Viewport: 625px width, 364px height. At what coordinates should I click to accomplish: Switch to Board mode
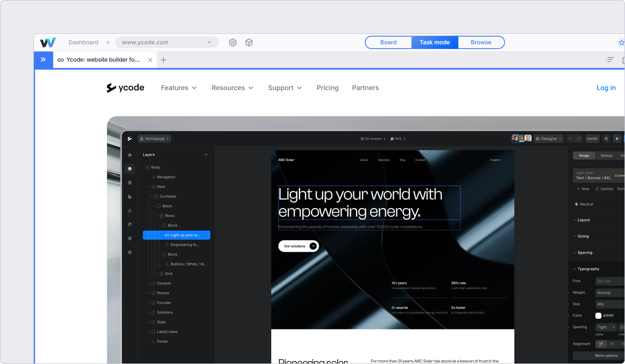[x=388, y=42]
